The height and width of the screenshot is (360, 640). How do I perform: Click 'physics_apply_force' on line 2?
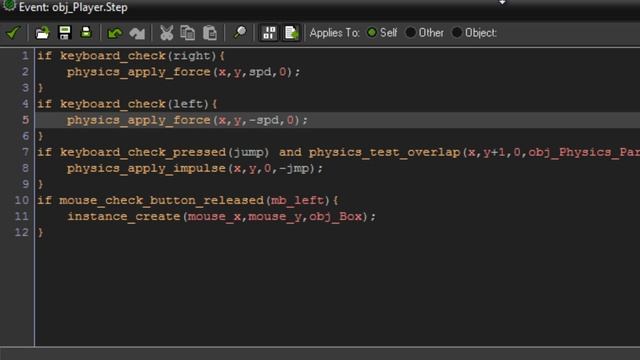click(138, 72)
